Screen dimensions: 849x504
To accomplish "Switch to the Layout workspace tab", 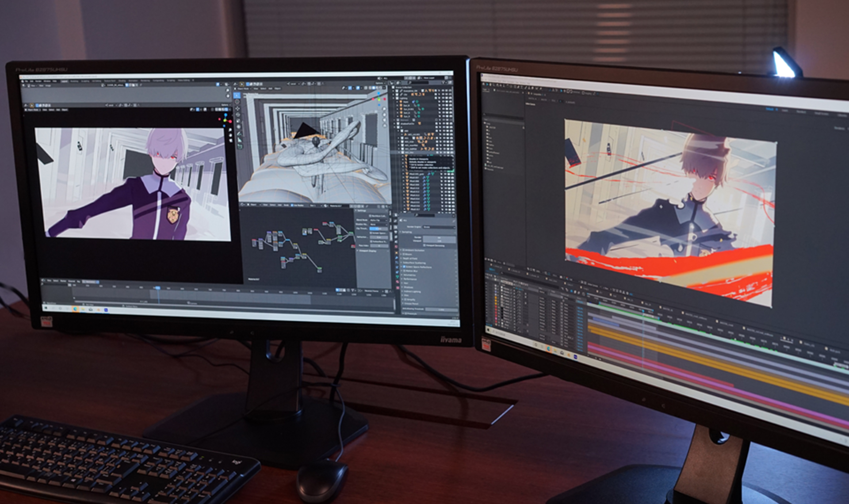I will (x=65, y=81).
